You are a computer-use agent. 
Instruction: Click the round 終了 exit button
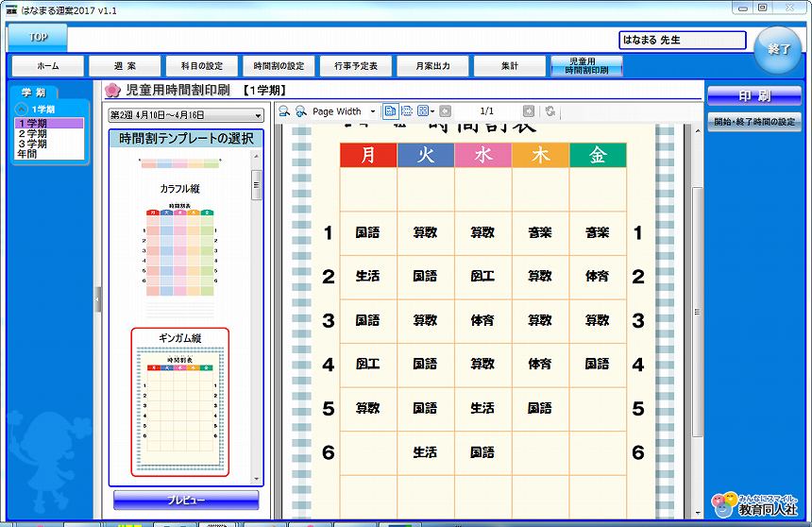tap(778, 50)
